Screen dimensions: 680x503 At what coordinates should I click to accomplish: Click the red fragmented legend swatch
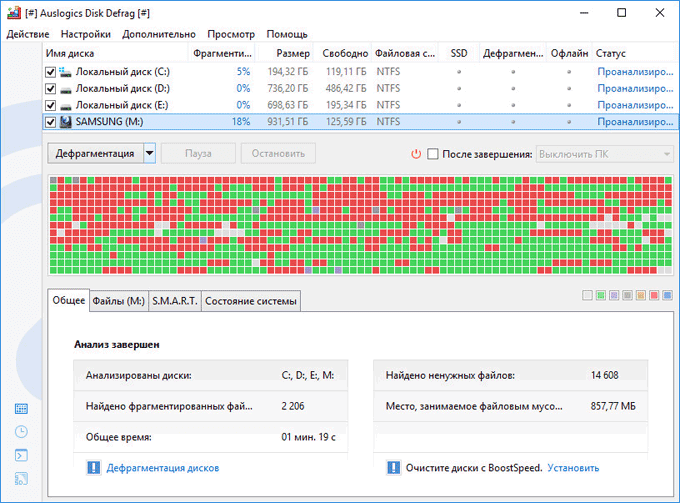click(654, 296)
